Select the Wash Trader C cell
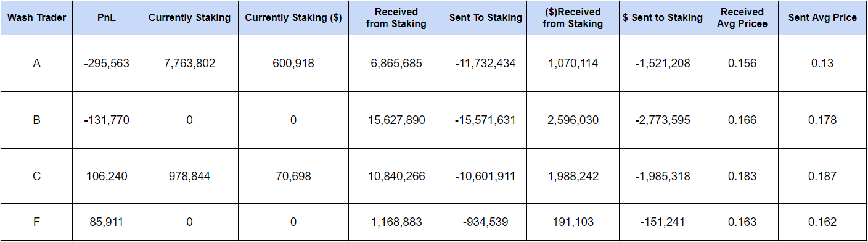 pos(36,177)
